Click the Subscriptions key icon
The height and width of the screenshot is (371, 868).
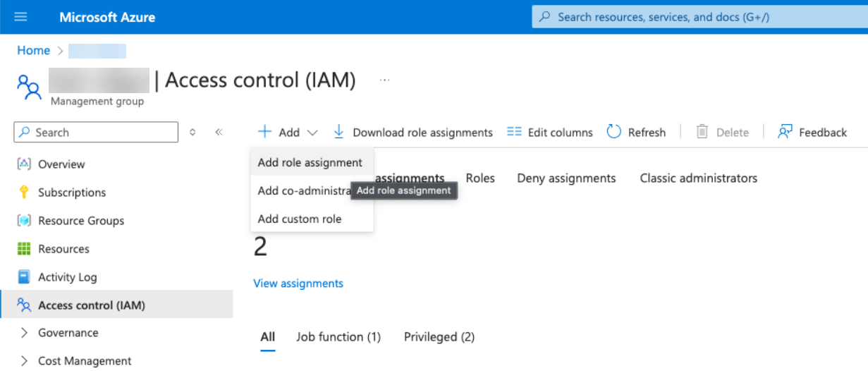click(24, 193)
